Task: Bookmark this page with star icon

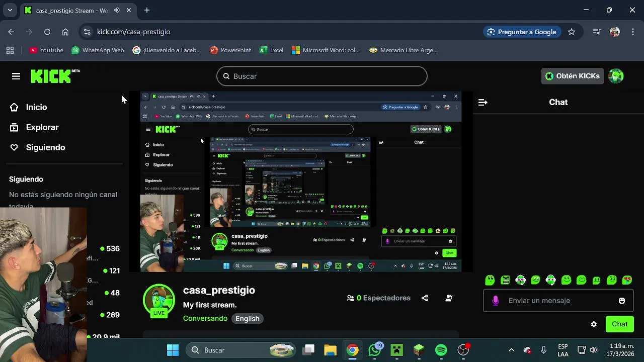Action: click(x=572, y=32)
